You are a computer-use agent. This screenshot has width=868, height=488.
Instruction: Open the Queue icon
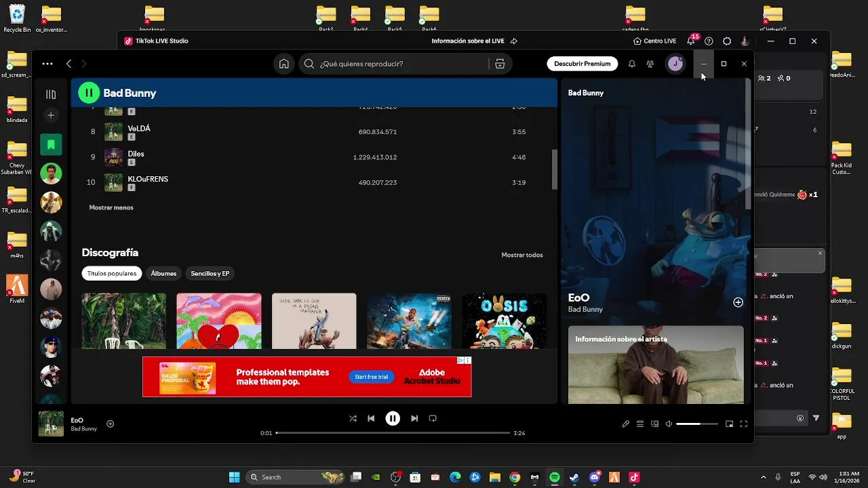click(x=640, y=424)
